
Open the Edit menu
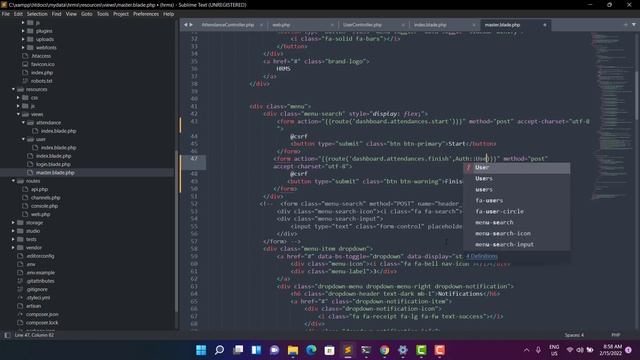click(18, 14)
